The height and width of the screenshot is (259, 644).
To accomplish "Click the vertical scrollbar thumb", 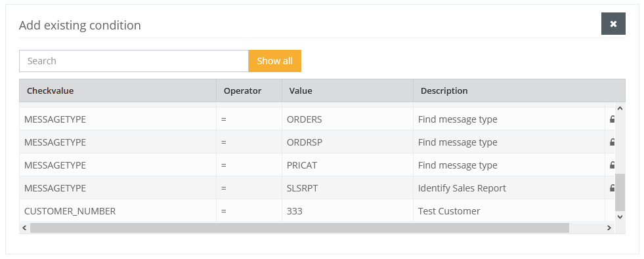I will pos(620,192).
